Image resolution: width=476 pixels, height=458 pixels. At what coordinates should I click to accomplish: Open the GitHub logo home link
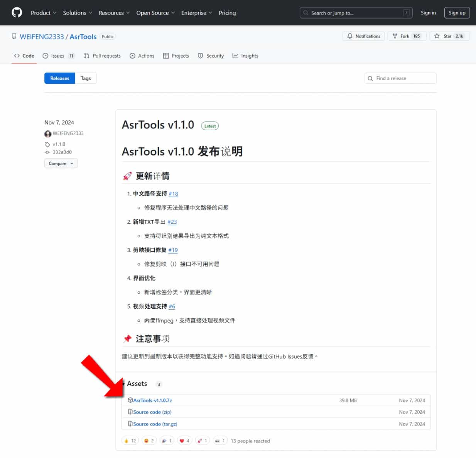[x=17, y=13]
